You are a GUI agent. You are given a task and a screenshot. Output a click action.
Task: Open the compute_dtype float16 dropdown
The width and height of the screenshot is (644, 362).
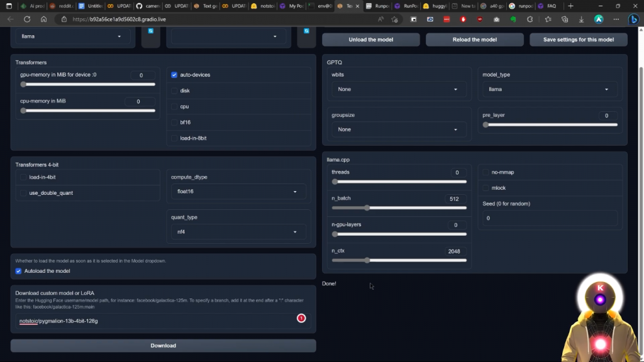238,192
